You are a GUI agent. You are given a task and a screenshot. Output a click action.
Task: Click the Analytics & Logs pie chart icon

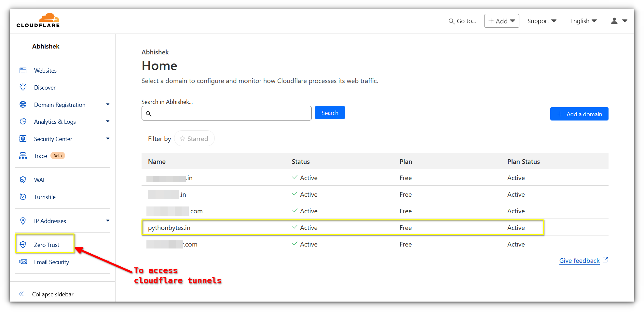click(x=23, y=121)
